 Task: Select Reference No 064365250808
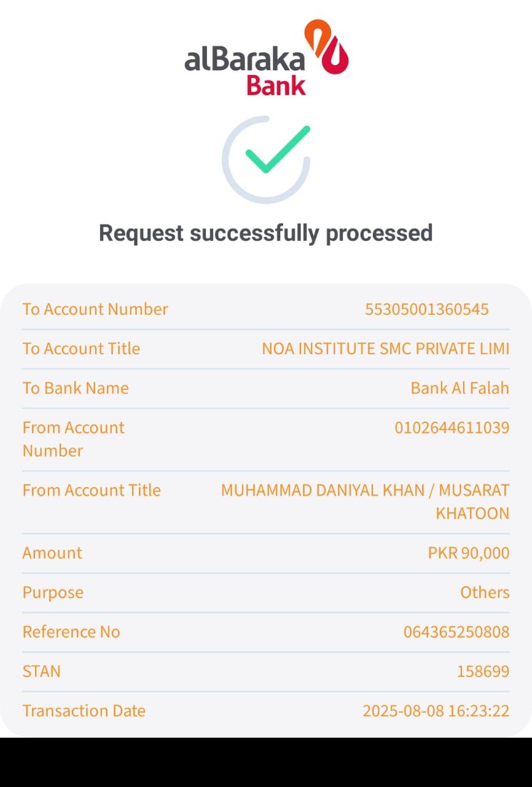456,631
